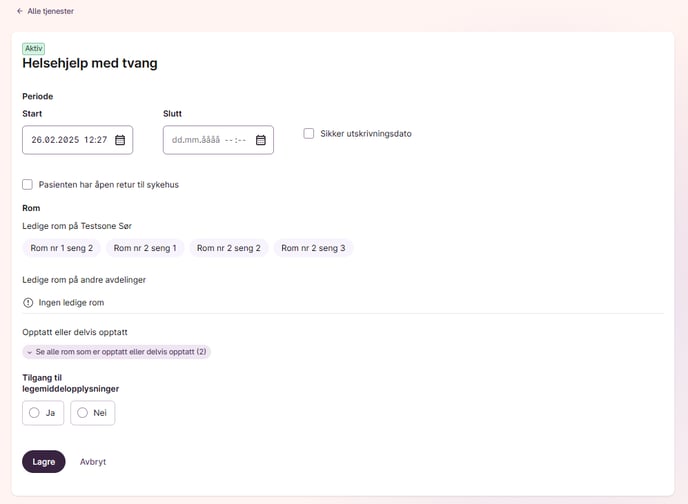Choose Rom nr 2 seng 1

(145, 248)
